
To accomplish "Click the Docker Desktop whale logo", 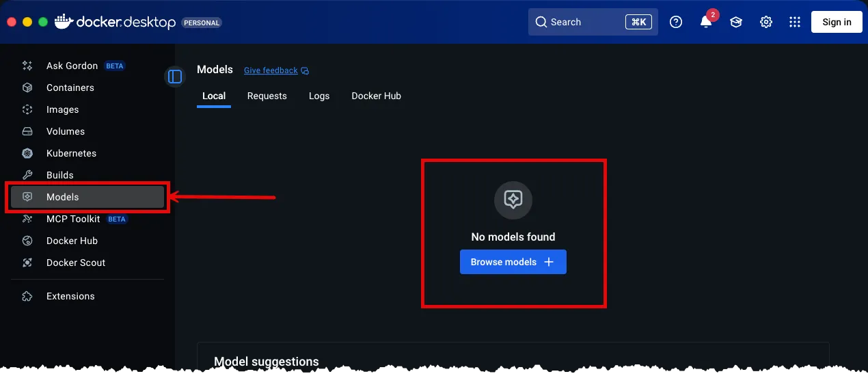I will 64,22.
